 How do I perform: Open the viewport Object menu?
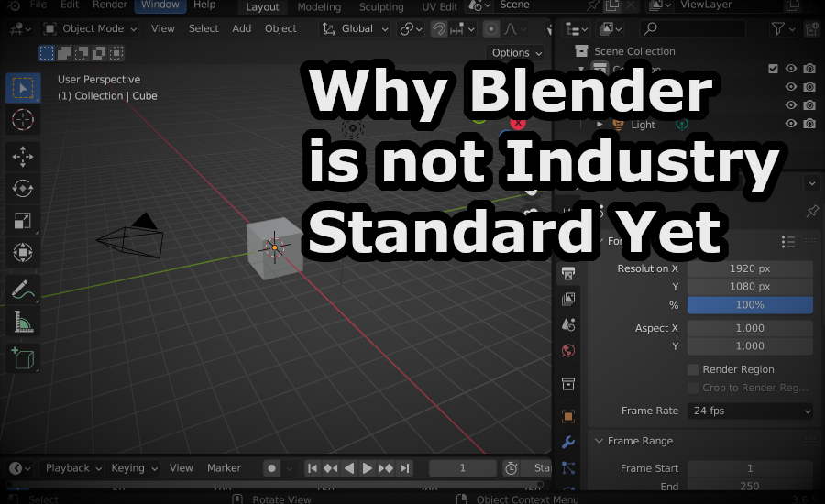point(280,29)
